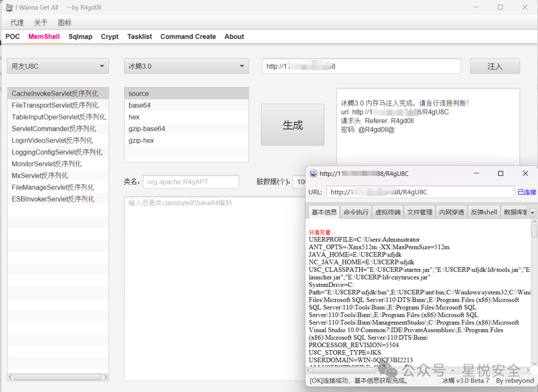Open the 内网穿透 tab in Behinder
538x392 pixels.
pyautogui.click(x=451, y=212)
